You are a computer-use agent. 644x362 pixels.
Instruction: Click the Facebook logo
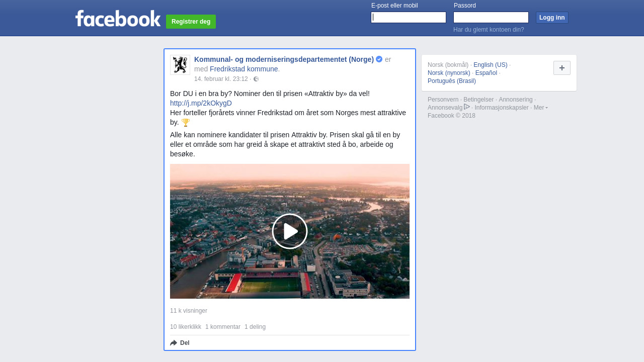click(118, 19)
